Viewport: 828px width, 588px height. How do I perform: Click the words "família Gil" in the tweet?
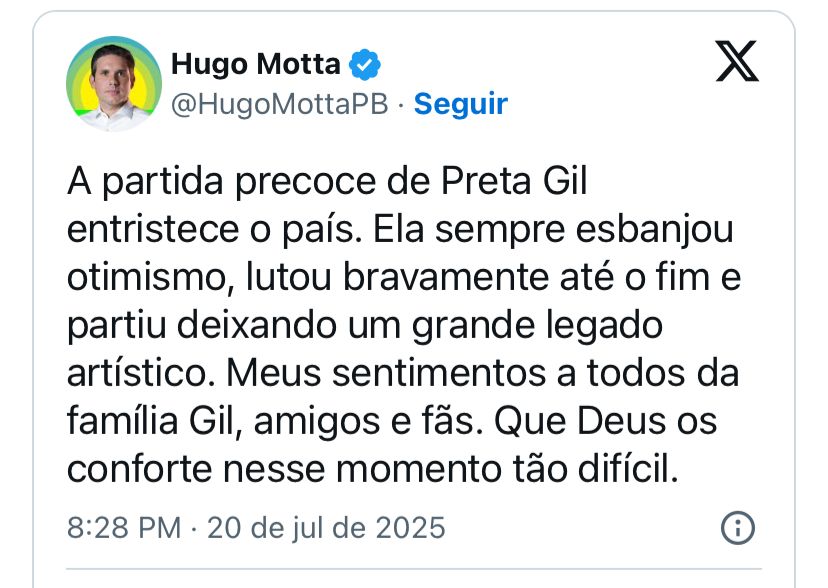[154, 421]
